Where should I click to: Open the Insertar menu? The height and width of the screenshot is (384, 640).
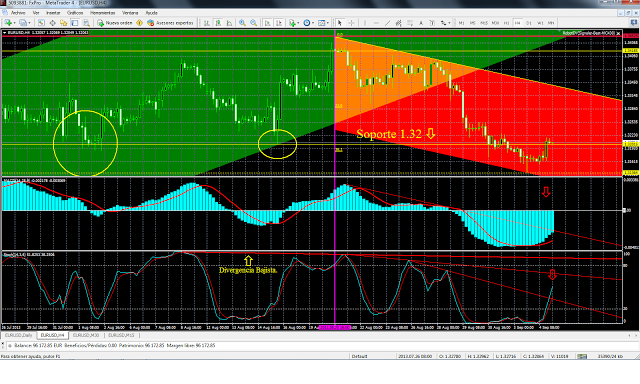click(x=53, y=13)
